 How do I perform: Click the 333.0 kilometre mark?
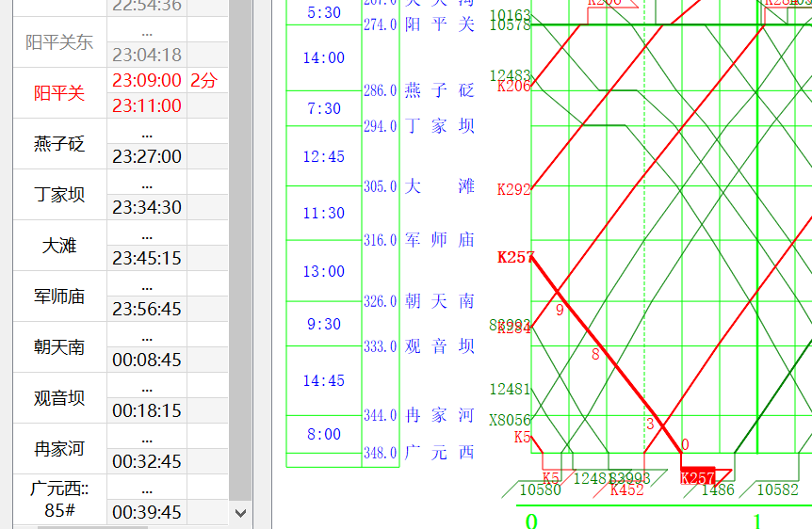[x=381, y=346]
